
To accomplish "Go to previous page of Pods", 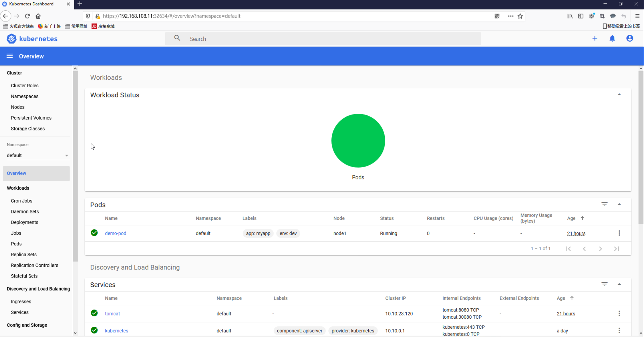I will 584,249.
